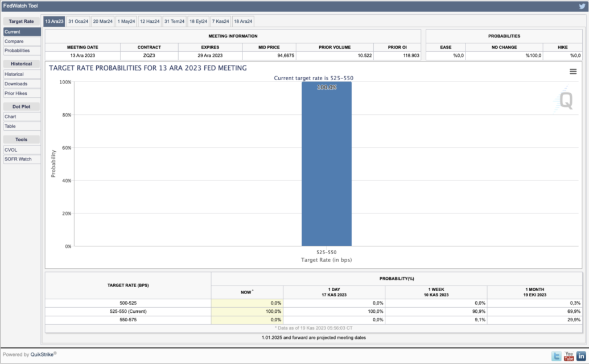The width and height of the screenshot is (589, 364).
Task: Click the 525-550 (Current) row label
Action: pos(128,312)
